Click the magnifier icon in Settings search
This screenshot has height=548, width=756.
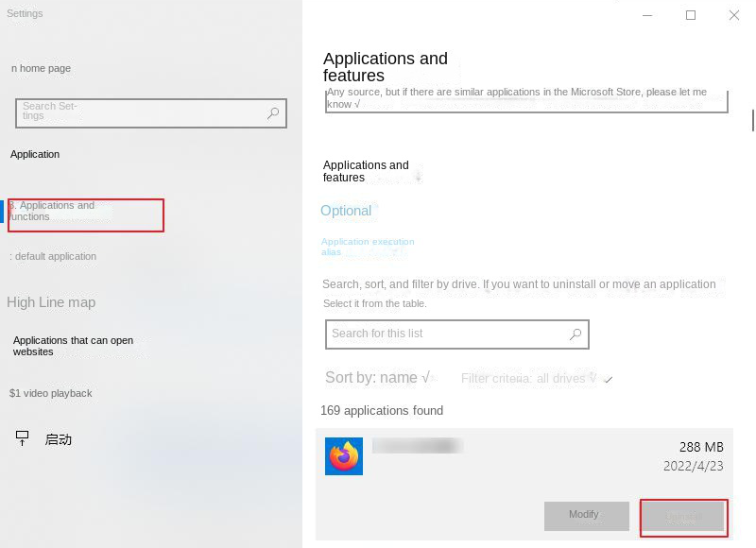(272, 113)
